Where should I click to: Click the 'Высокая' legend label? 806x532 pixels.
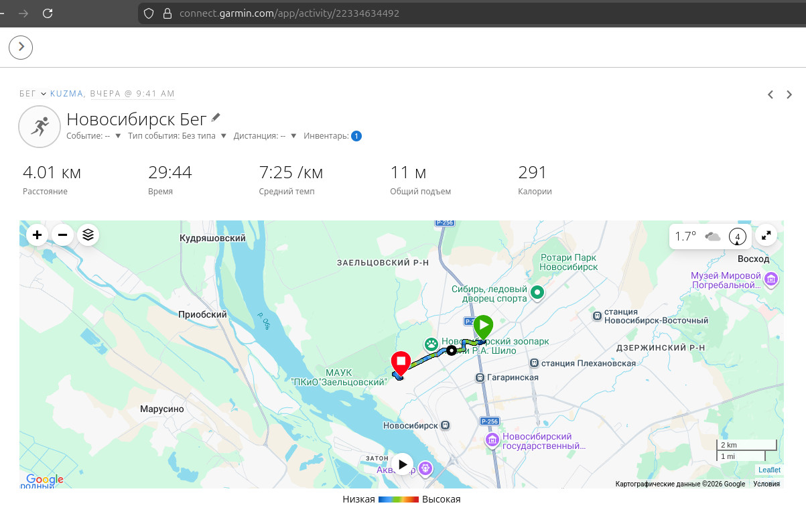click(x=442, y=500)
